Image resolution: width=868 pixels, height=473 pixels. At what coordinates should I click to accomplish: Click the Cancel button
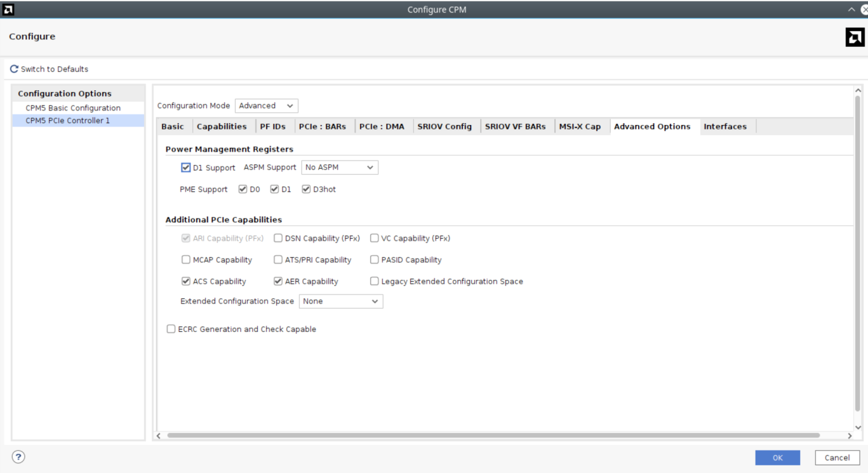836,458
